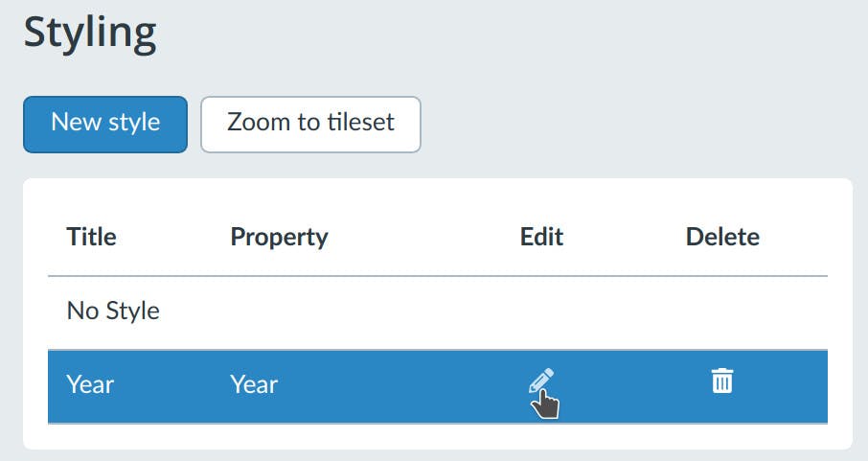Click empty Delete cell of No Style row
Viewport: 868px width, 461px height.
pos(722,311)
